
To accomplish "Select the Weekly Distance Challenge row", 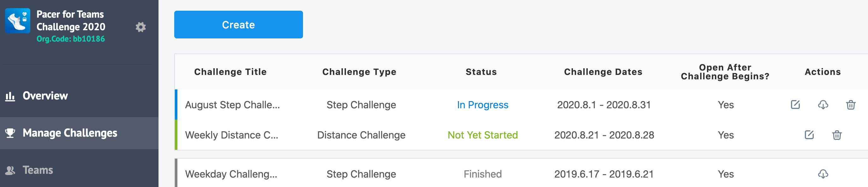I will coord(521,135).
